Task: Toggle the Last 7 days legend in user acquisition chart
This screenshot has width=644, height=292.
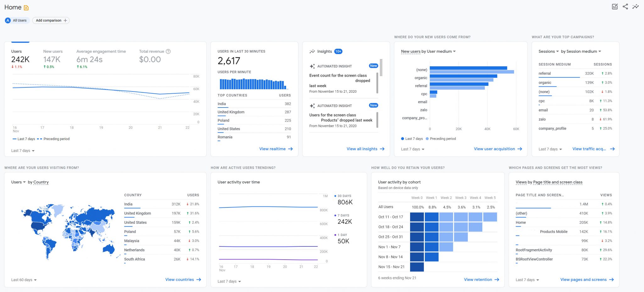Action: click(412, 139)
